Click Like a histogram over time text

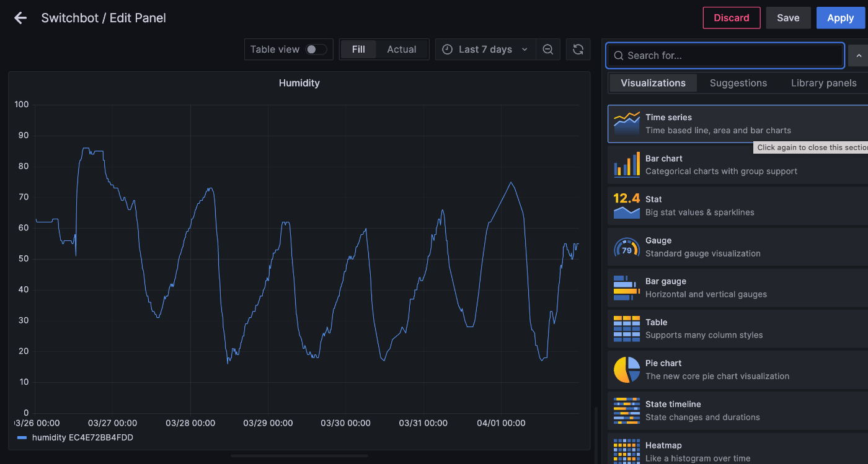coord(698,458)
